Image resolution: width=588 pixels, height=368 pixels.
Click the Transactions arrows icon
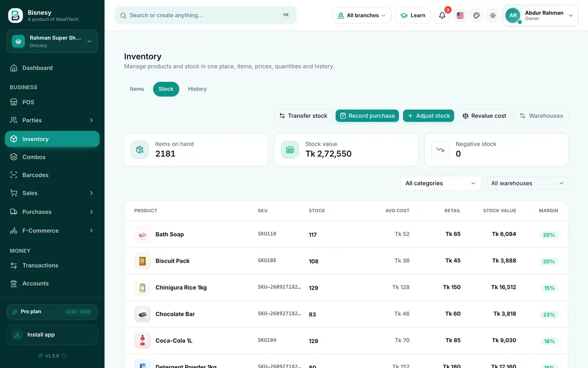point(14,265)
